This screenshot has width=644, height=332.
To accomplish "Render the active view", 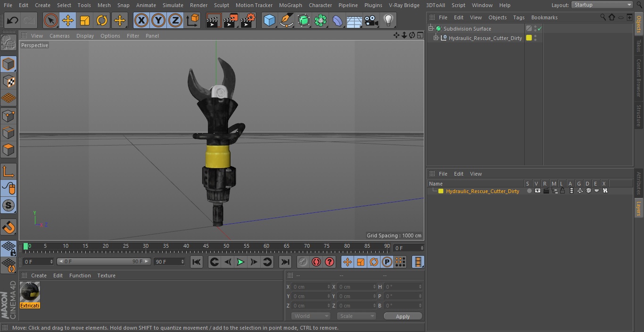I will click(214, 20).
